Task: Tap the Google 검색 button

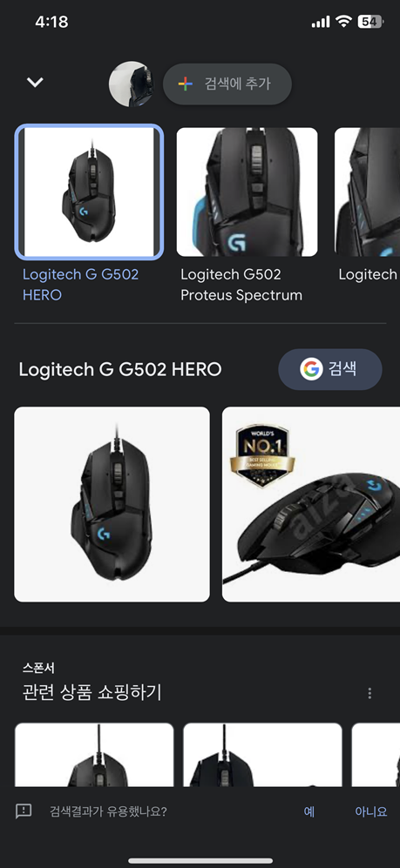Action: pos(330,369)
